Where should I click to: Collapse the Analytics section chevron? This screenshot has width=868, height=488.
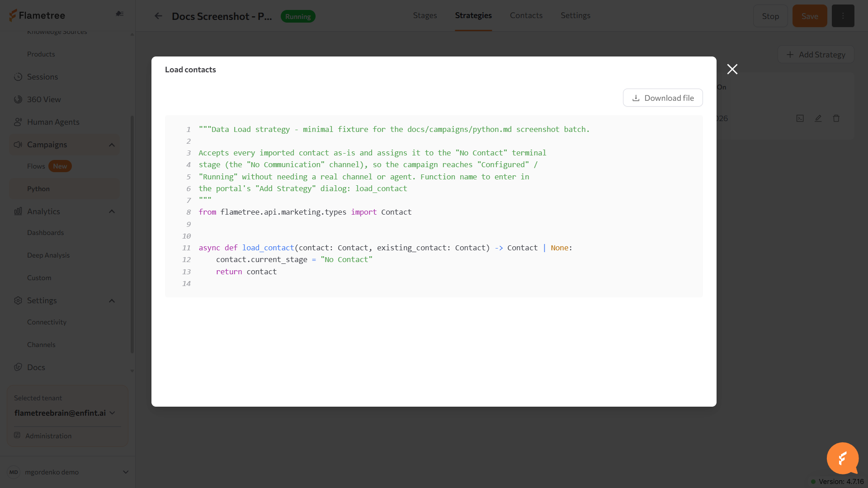point(112,211)
